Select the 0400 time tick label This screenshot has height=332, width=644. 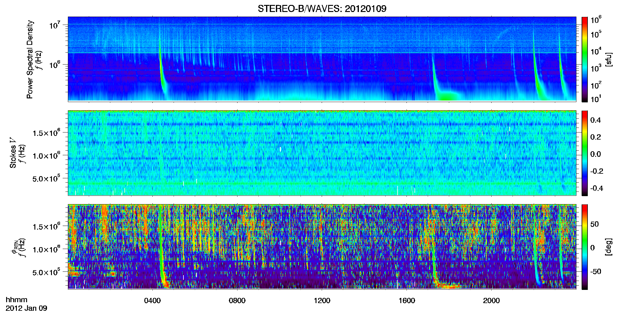(152, 301)
